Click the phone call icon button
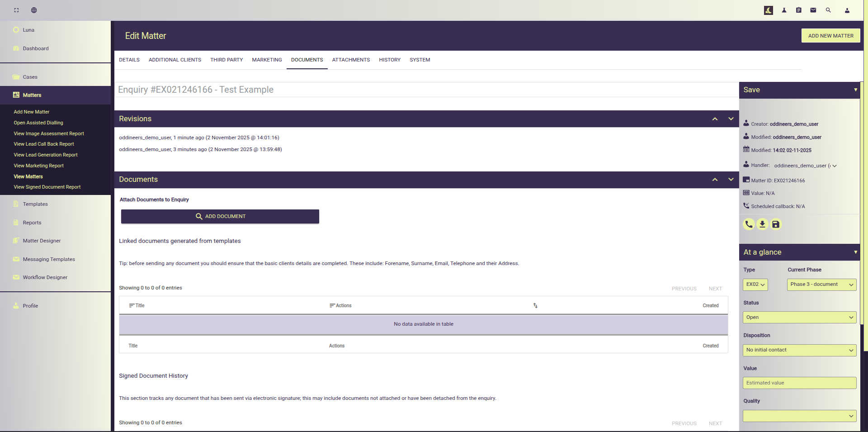 coord(749,224)
